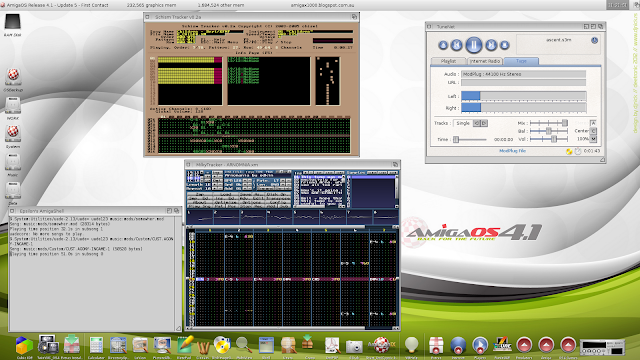
Task: Click previous subtrack arrow next to Single
Action: click(476, 123)
